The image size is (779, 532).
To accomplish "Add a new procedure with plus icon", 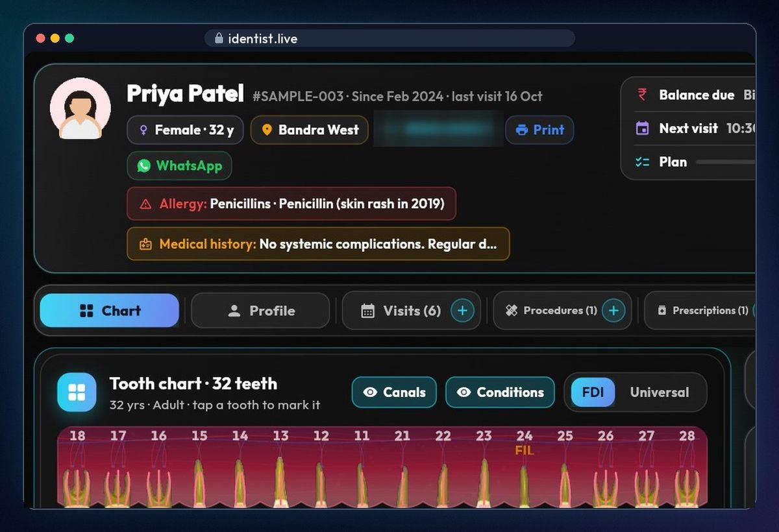I will pos(613,311).
